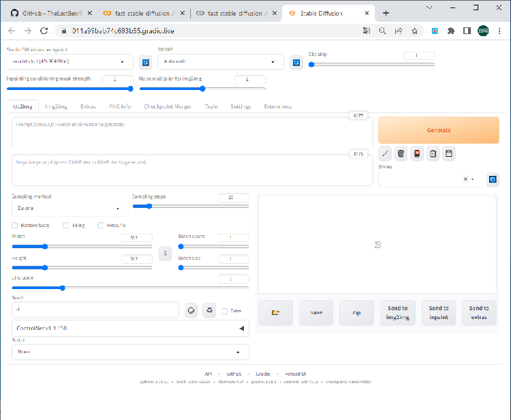Open the Sampling method dropdown

point(70,209)
